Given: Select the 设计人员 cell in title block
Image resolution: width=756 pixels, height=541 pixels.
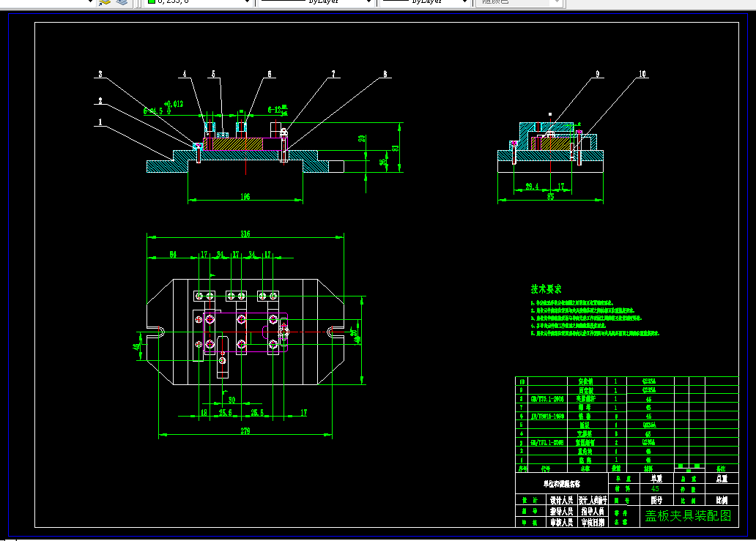Looking at the screenshot, I should pos(562,501).
